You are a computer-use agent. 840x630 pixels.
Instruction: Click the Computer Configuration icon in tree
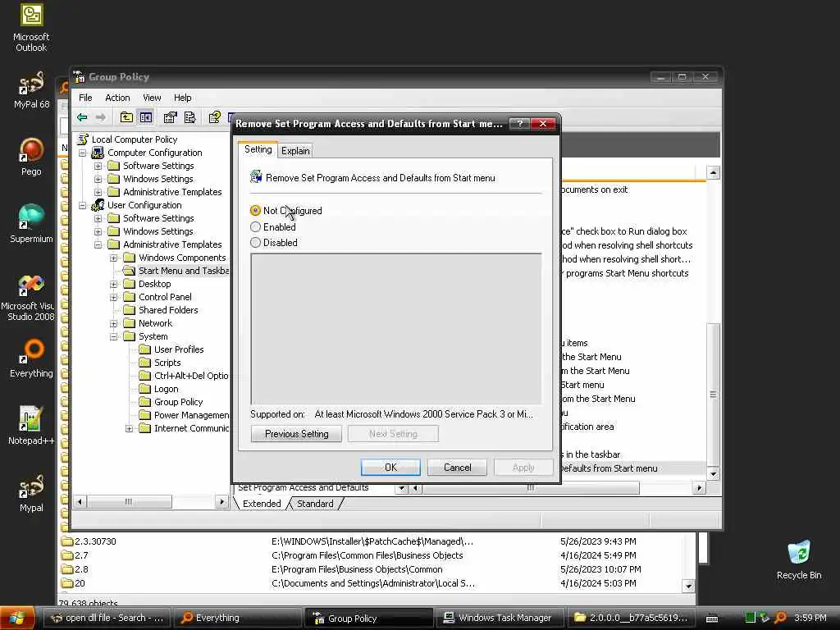(98, 153)
